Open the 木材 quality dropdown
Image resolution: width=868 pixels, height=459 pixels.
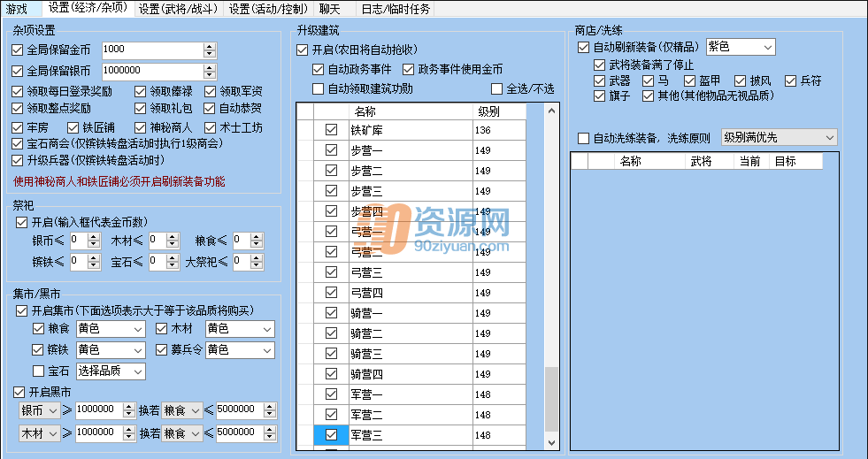point(240,329)
